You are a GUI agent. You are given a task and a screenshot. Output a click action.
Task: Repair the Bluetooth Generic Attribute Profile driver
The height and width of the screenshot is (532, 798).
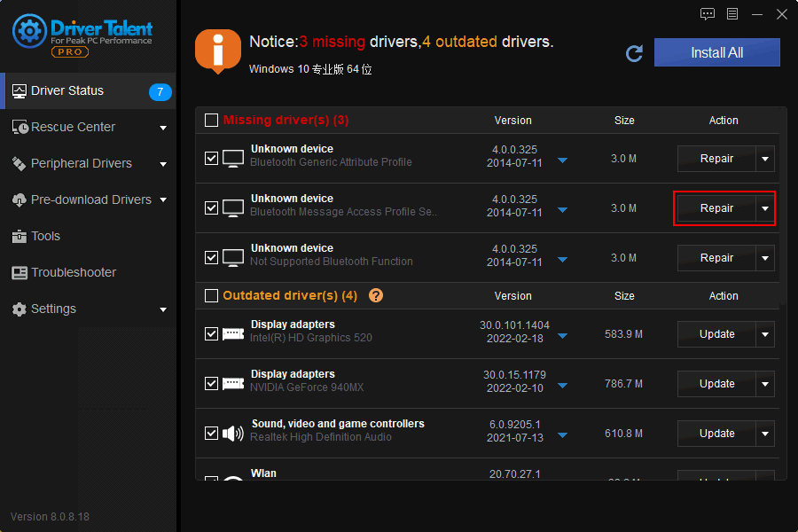pyautogui.click(x=716, y=159)
